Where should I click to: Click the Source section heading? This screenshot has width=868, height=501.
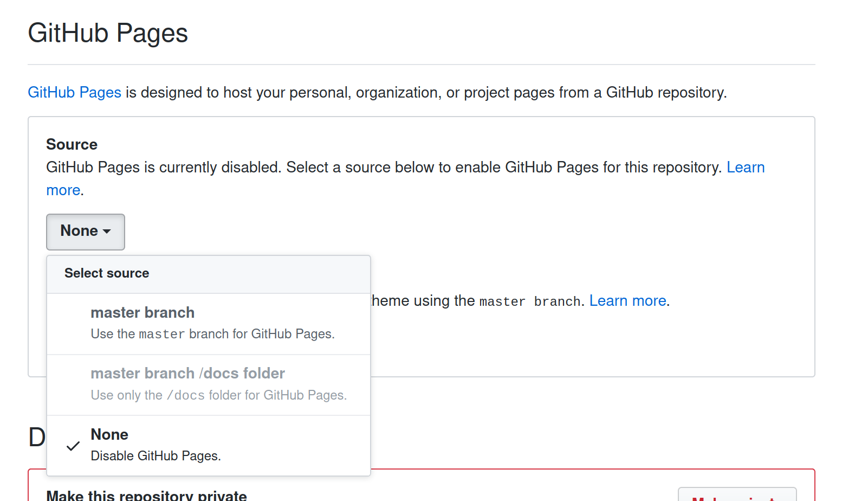[72, 144]
